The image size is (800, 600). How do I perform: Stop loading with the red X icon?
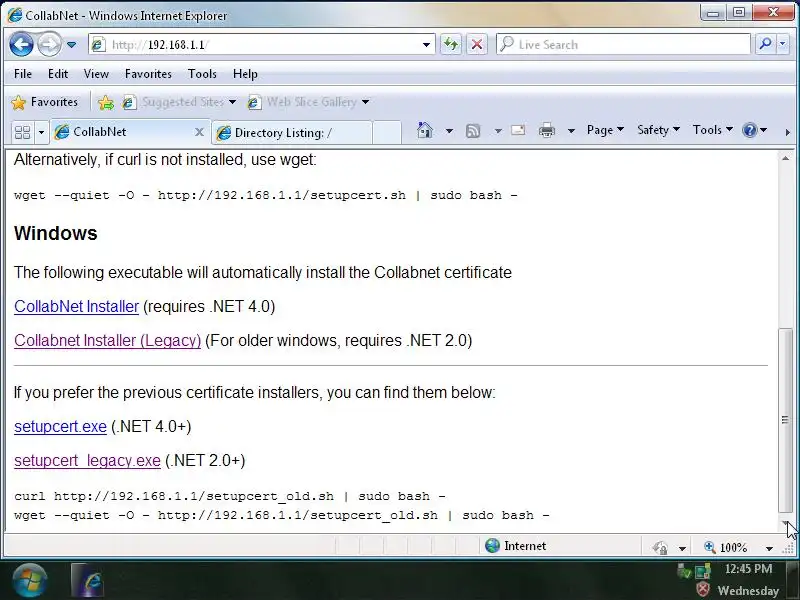click(477, 44)
